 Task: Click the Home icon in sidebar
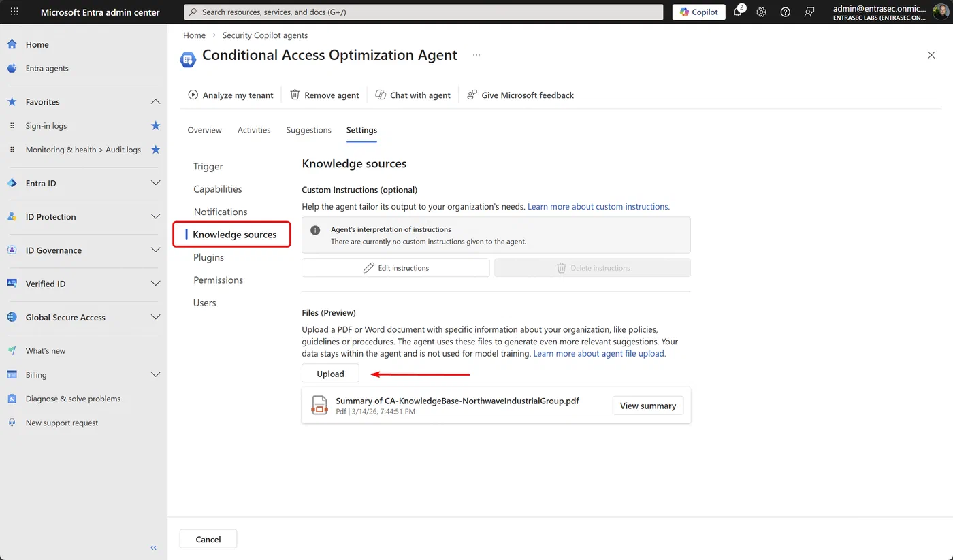coord(12,44)
